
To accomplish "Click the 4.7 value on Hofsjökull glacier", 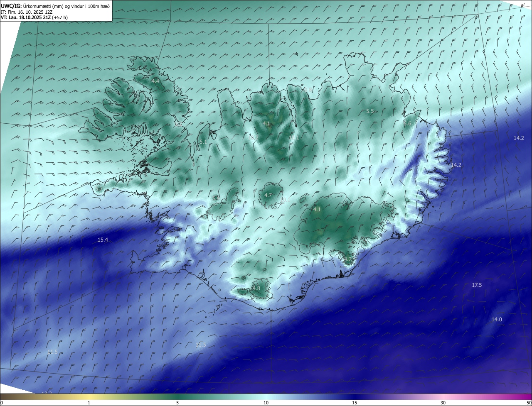I will [268, 195].
